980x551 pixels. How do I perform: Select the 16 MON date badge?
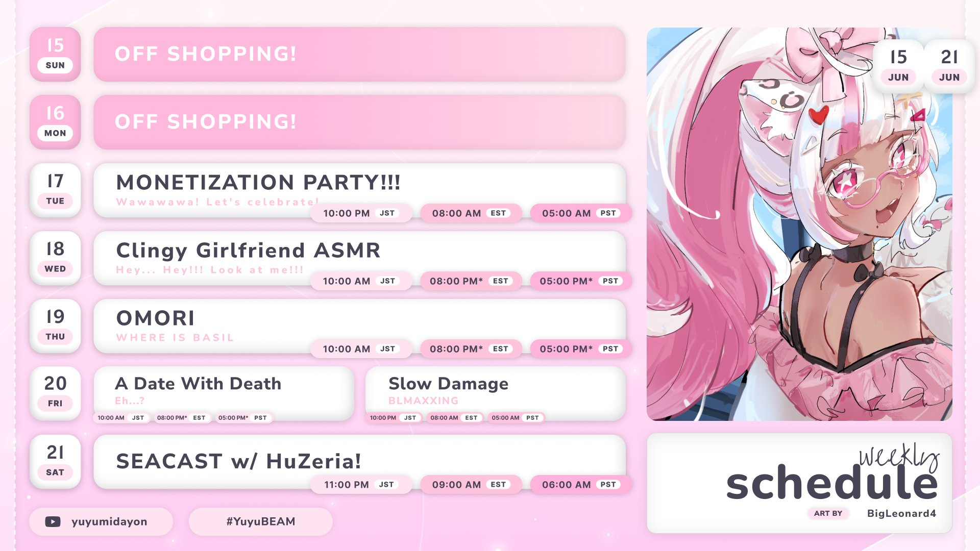[55, 122]
